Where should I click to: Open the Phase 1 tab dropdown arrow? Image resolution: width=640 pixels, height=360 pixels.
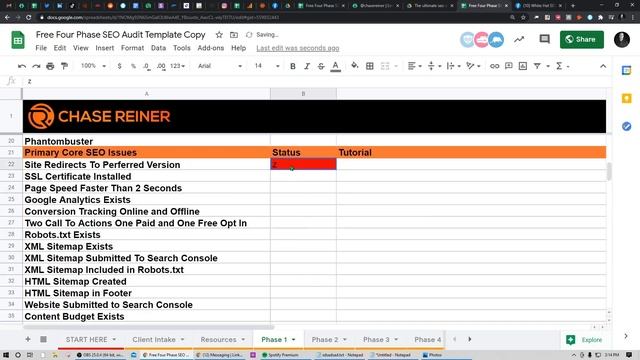click(293, 340)
